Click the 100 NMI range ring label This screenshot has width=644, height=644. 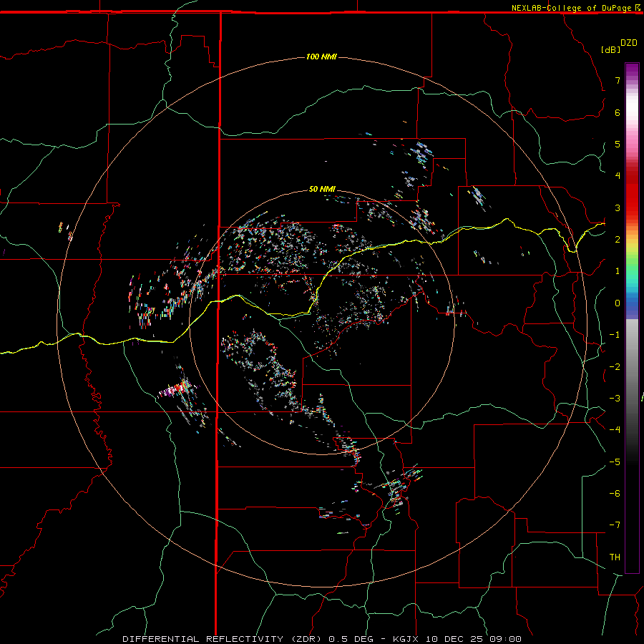pyautogui.click(x=321, y=57)
